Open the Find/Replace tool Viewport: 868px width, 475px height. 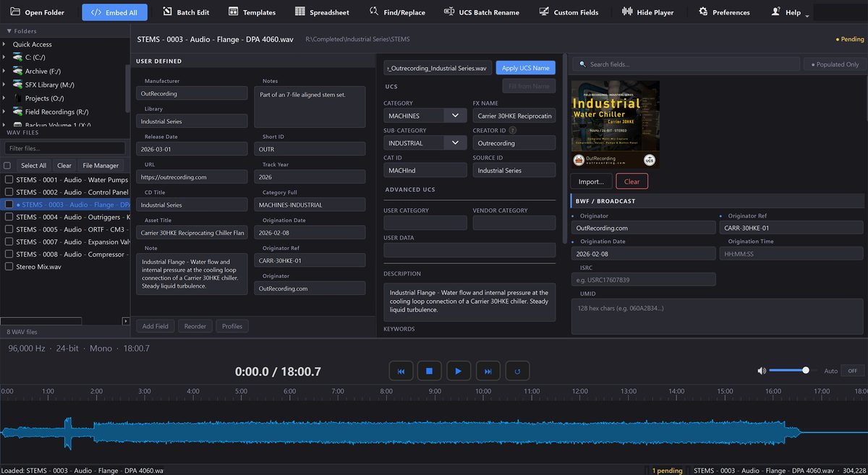[397, 12]
